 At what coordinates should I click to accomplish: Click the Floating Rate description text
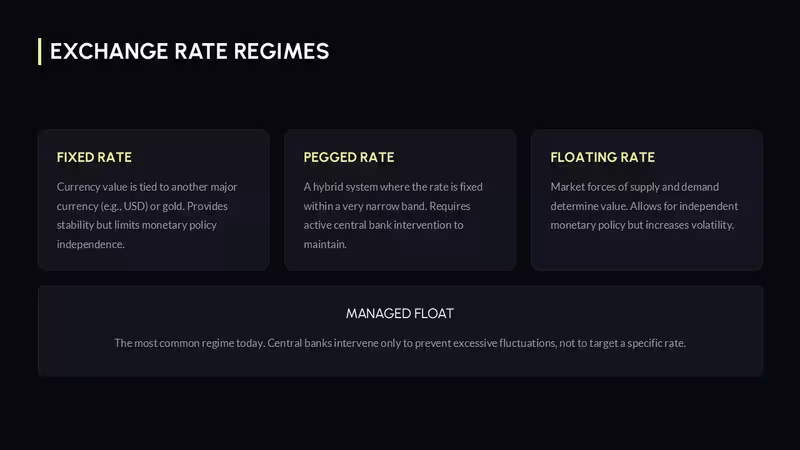click(x=644, y=206)
